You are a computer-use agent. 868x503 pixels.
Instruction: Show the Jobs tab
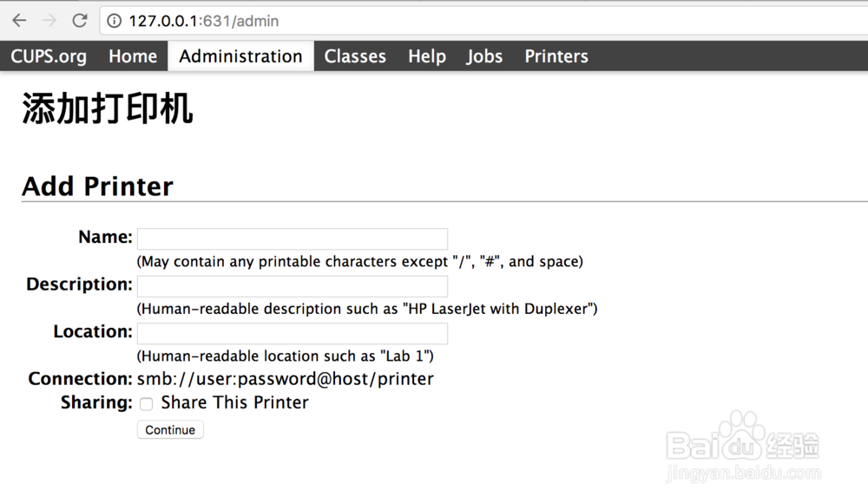tap(484, 56)
